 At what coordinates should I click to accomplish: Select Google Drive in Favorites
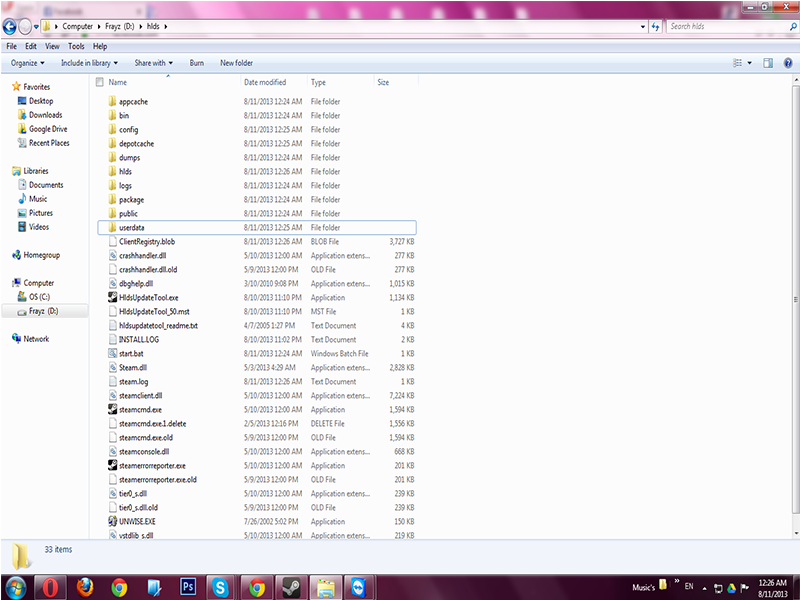tap(48, 129)
